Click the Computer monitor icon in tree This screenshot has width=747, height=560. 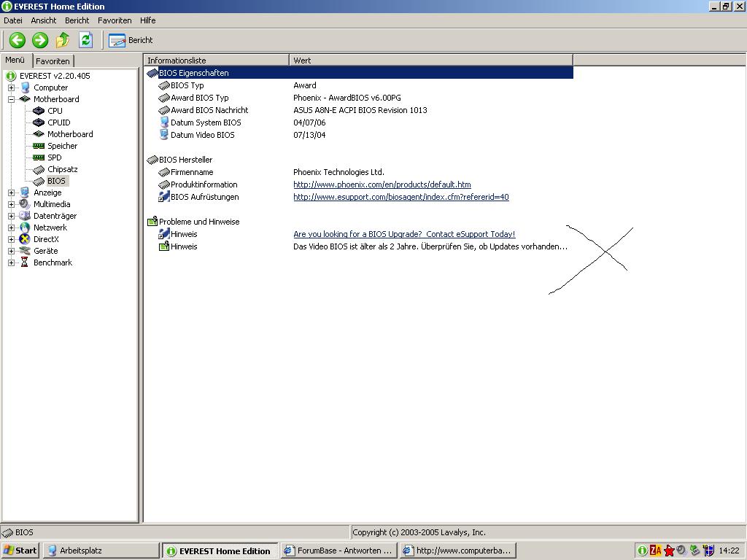point(25,87)
